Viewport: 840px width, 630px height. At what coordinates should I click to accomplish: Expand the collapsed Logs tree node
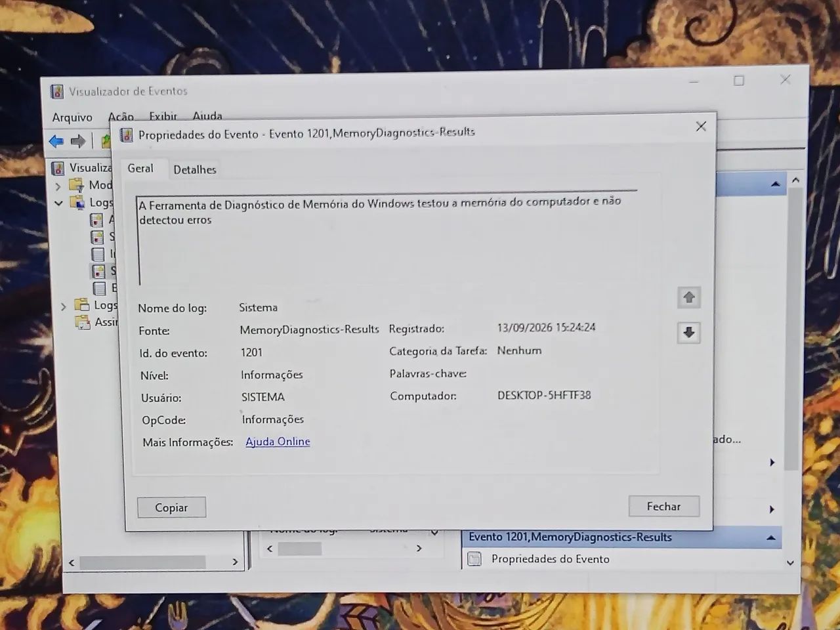click(63, 306)
